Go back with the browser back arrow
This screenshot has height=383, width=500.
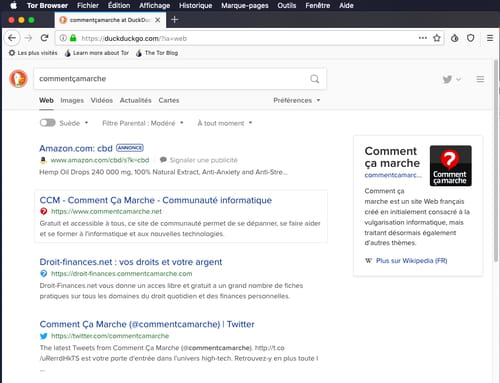[12, 38]
